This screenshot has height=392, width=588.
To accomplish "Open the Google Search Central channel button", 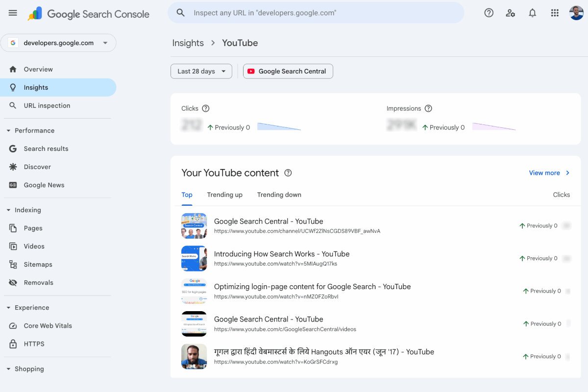I will [x=288, y=71].
